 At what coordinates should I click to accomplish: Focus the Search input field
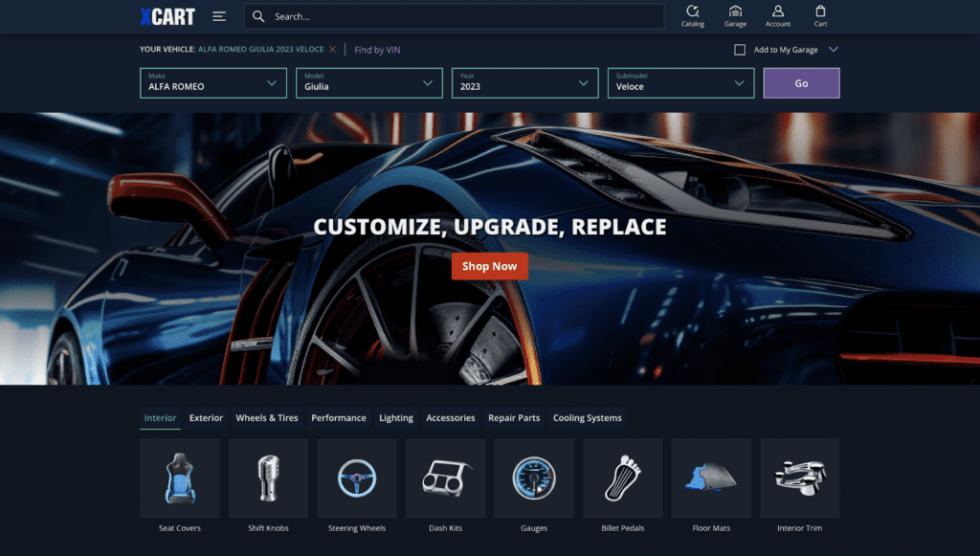point(454,16)
